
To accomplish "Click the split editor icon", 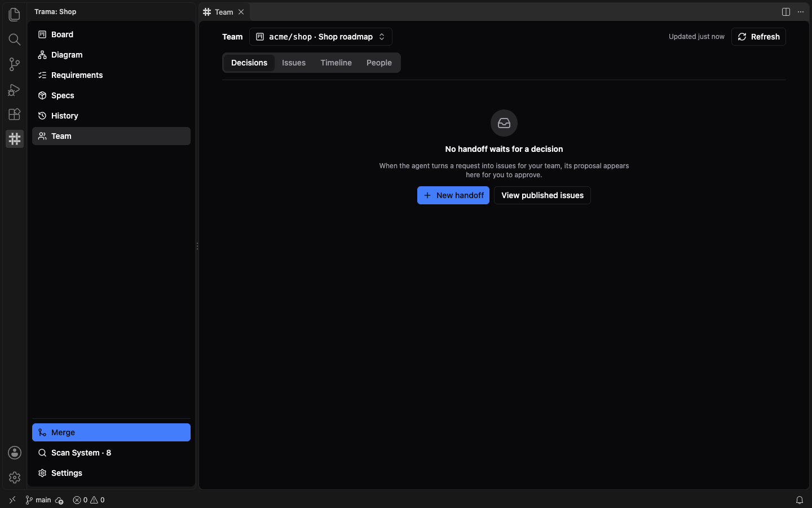I will [x=786, y=12].
